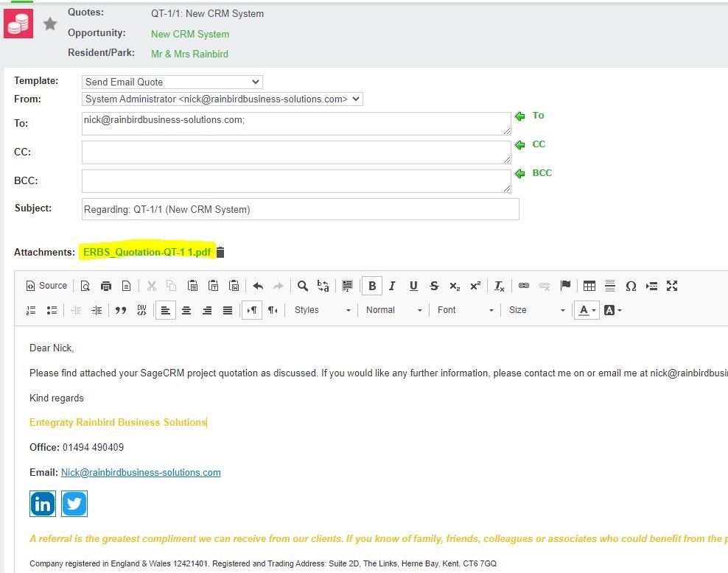Expand the From sender dropdown
This screenshot has width=728, height=573.
223,99
